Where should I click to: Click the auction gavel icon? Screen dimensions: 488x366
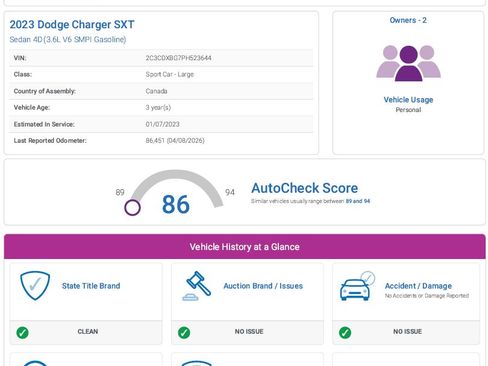pyautogui.click(x=197, y=286)
